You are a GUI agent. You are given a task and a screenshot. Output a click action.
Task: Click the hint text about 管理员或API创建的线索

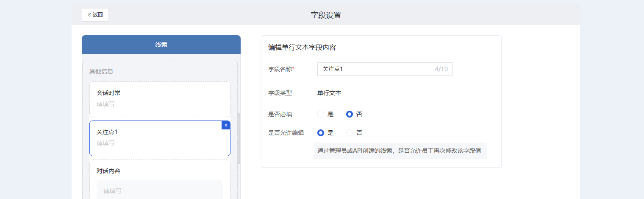pos(399,151)
